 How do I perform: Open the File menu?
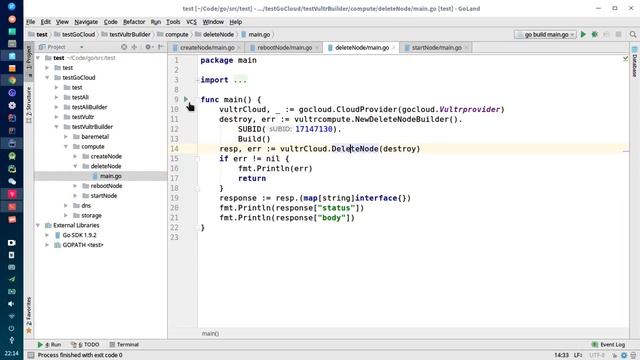[x=31, y=22]
